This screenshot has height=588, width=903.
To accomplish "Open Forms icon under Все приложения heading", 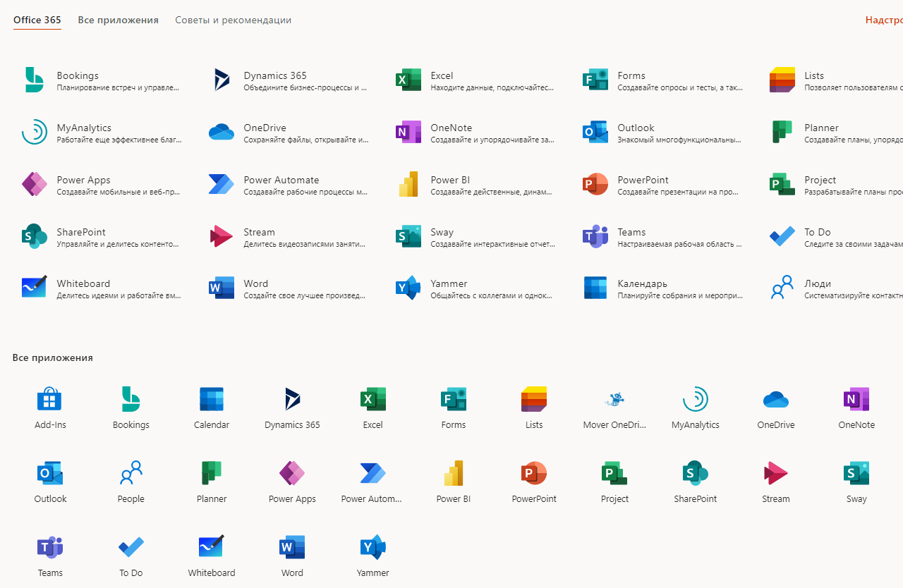I will pos(454,400).
